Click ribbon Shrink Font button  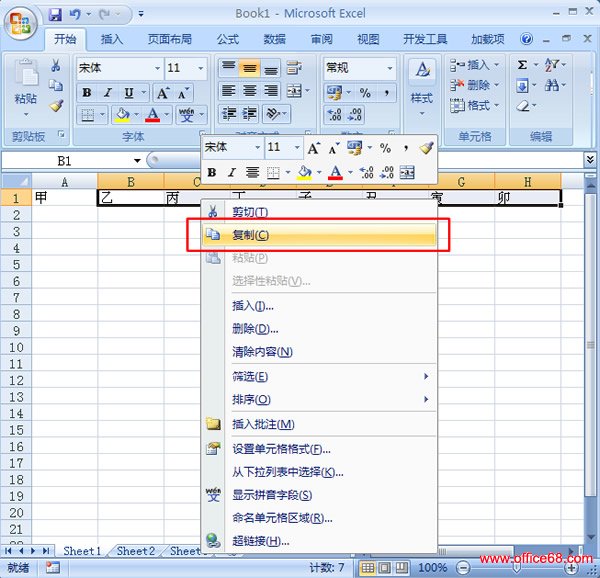pos(183,93)
